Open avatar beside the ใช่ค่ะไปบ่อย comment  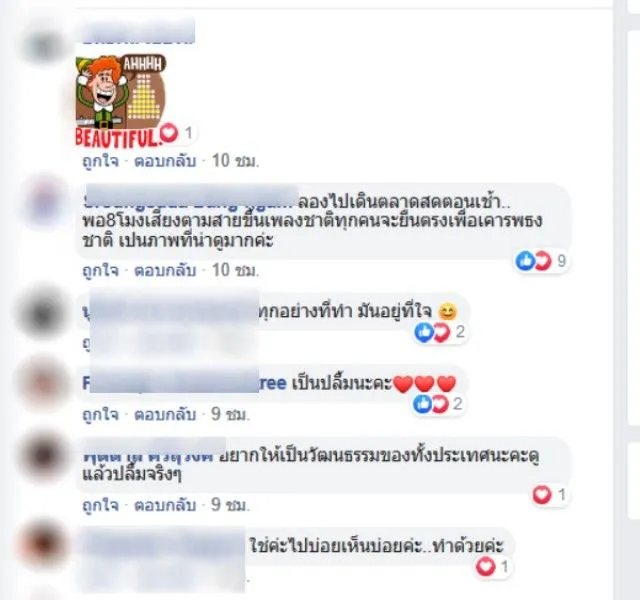pos(43,543)
